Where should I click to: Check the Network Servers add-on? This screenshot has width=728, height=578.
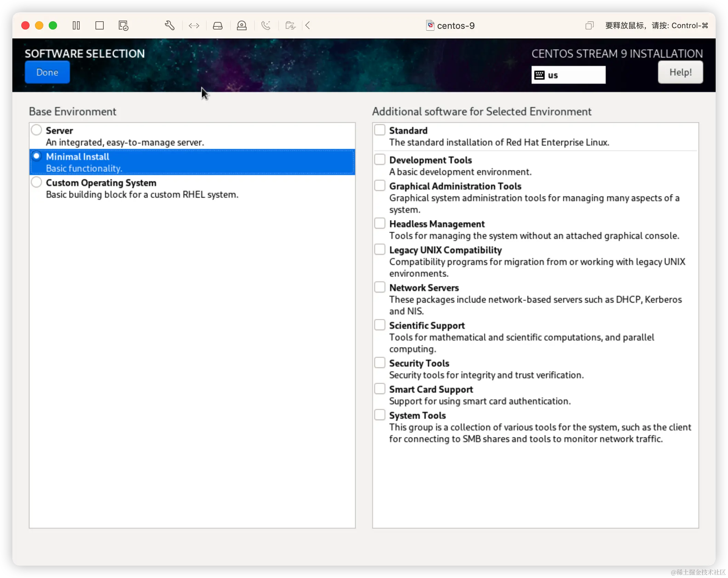pos(379,287)
